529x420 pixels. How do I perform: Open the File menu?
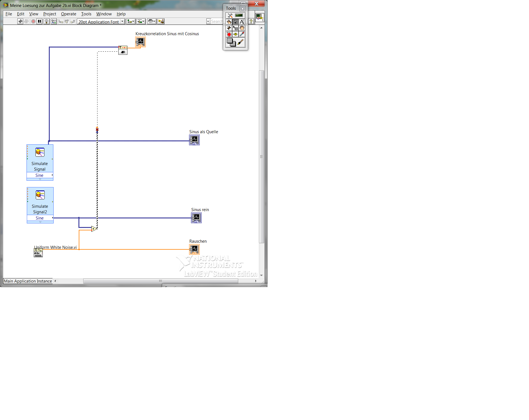coord(9,14)
